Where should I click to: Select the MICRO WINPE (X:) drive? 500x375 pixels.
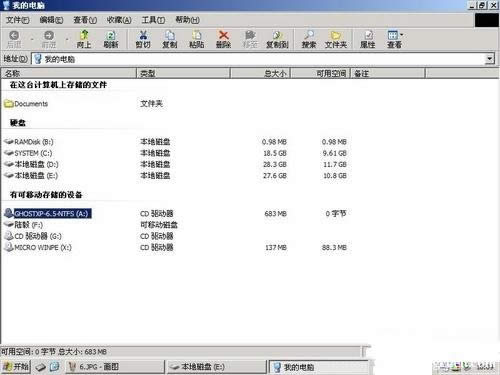(x=38, y=247)
